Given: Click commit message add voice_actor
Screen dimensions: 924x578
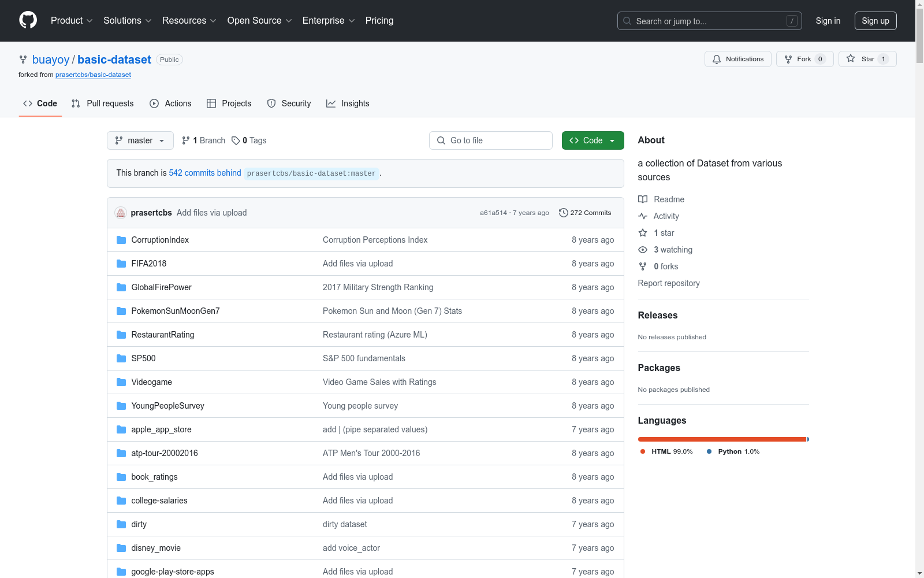Looking at the screenshot, I should pyautogui.click(x=351, y=548).
